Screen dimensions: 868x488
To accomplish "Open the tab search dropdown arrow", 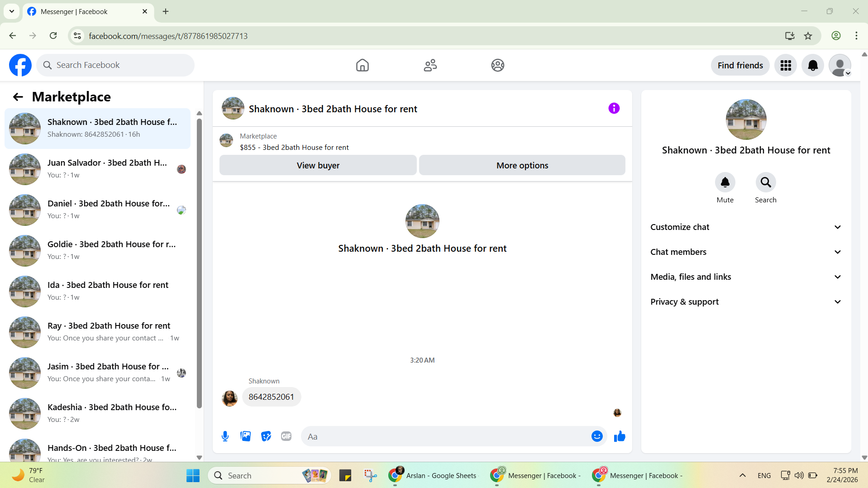I will coord(12,11).
